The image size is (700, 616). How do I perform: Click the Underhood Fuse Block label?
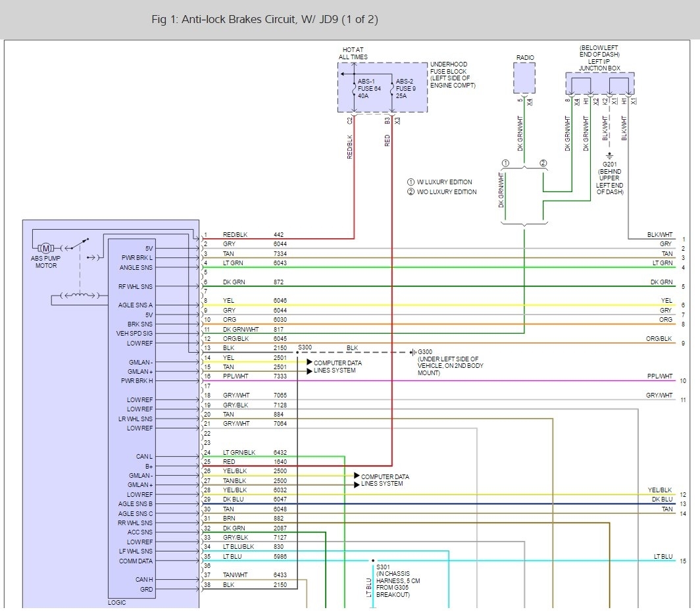tap(453, 74)
